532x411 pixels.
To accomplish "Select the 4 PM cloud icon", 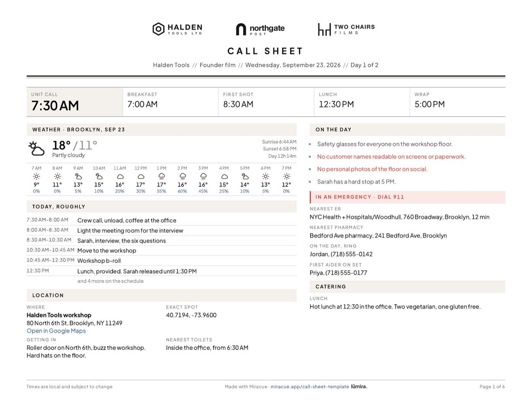I will coord(224,176).
